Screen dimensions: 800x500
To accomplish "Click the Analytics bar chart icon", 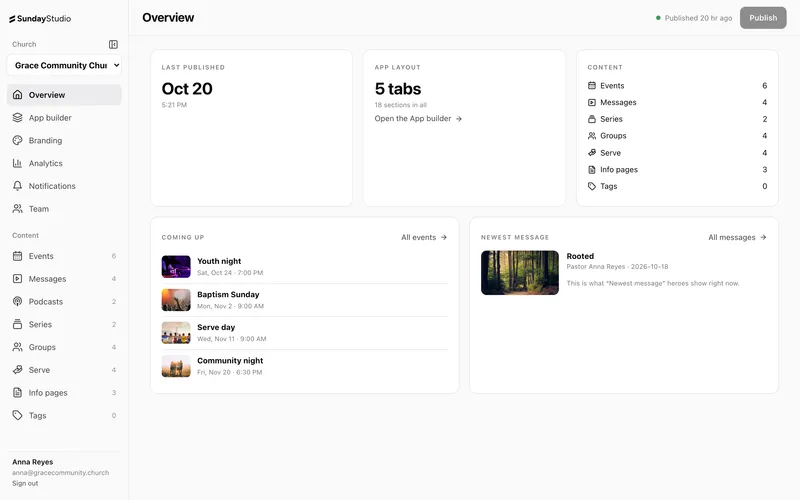I will coord(17,163).
